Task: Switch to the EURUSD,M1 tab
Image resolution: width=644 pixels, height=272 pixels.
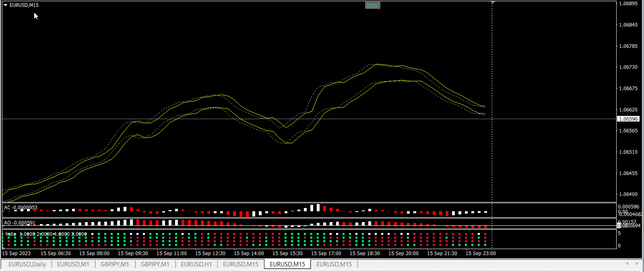Action: pos(73,264)
